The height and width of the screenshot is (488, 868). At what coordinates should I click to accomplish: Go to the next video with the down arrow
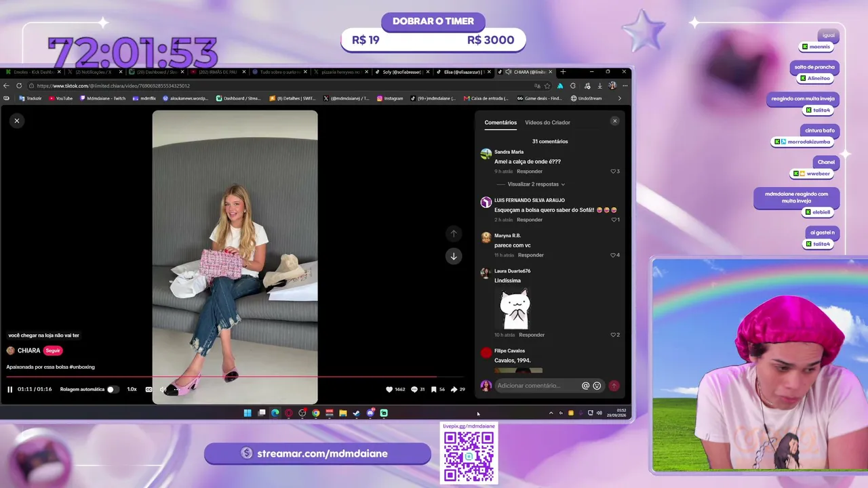(x=454, y=256)
